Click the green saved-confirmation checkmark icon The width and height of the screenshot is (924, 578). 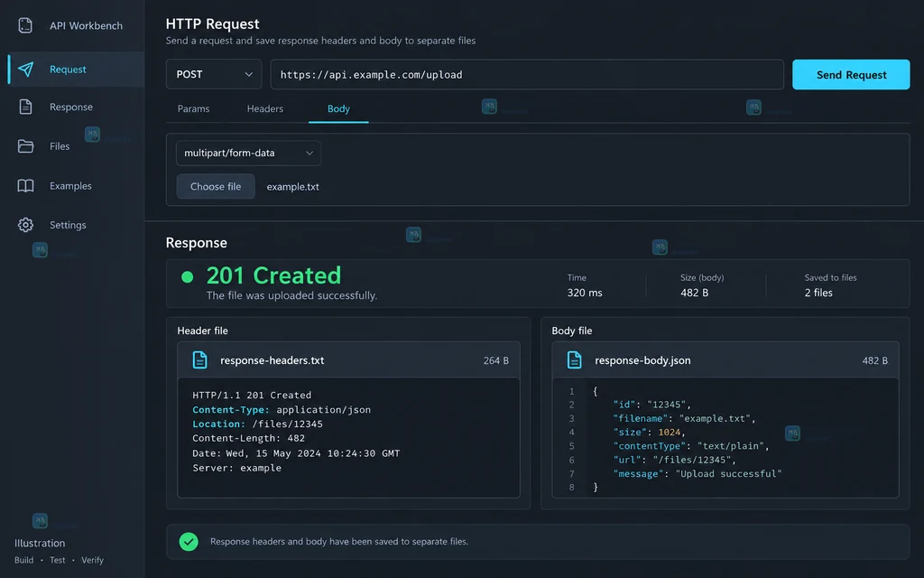(189, 542)
